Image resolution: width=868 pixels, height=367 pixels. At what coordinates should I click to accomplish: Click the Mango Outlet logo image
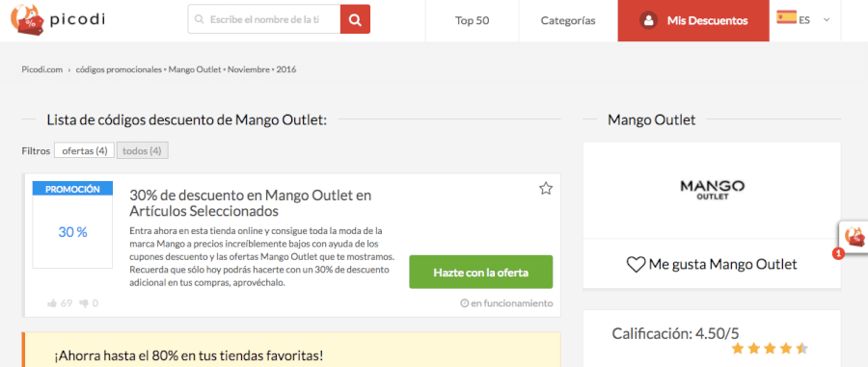click(712, 190)
